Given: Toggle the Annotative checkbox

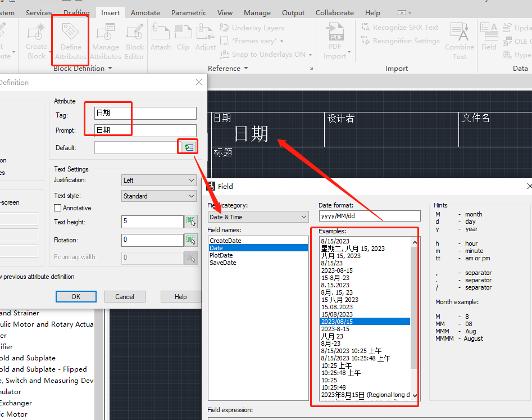Looking at the screenshot, I should [58, 208].
